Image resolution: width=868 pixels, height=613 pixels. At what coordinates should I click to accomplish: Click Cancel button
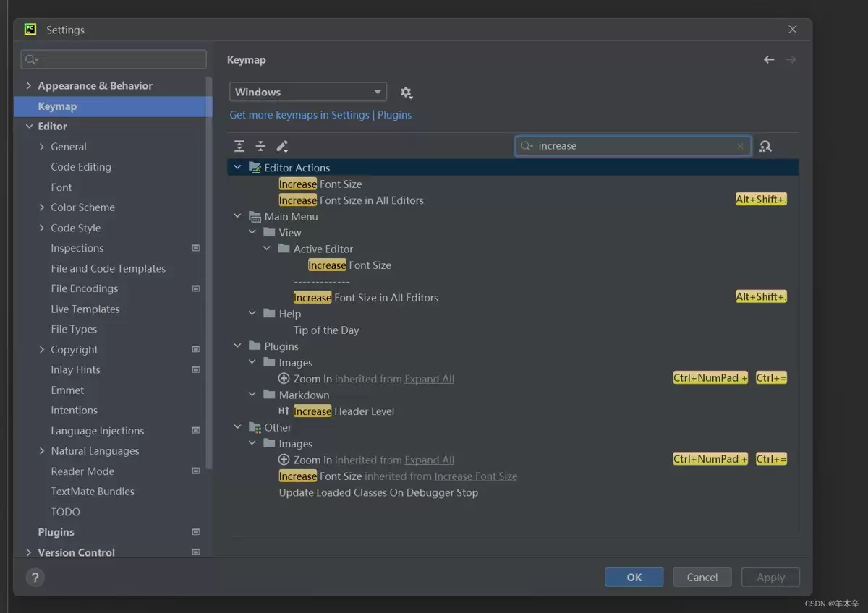point(702,577)
